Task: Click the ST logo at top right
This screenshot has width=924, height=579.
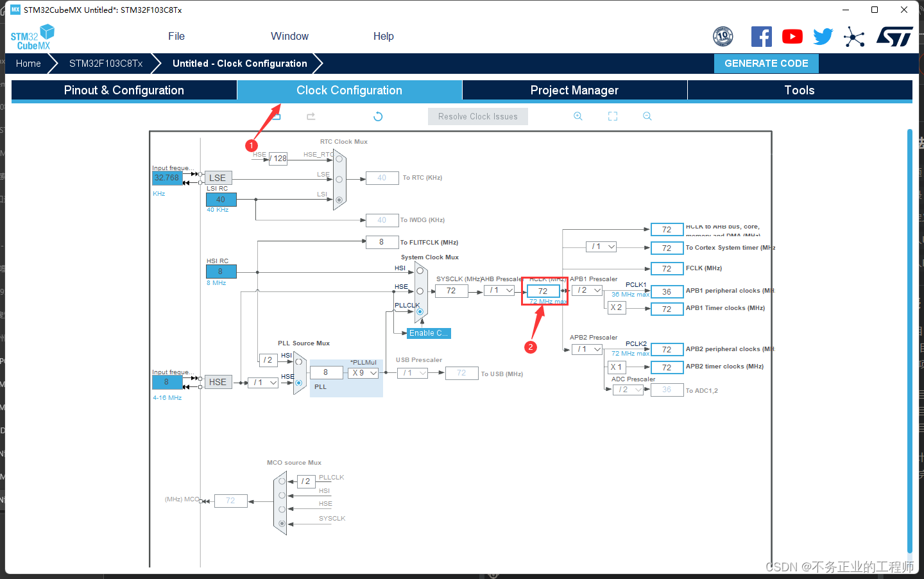Action: click(894, 37)
